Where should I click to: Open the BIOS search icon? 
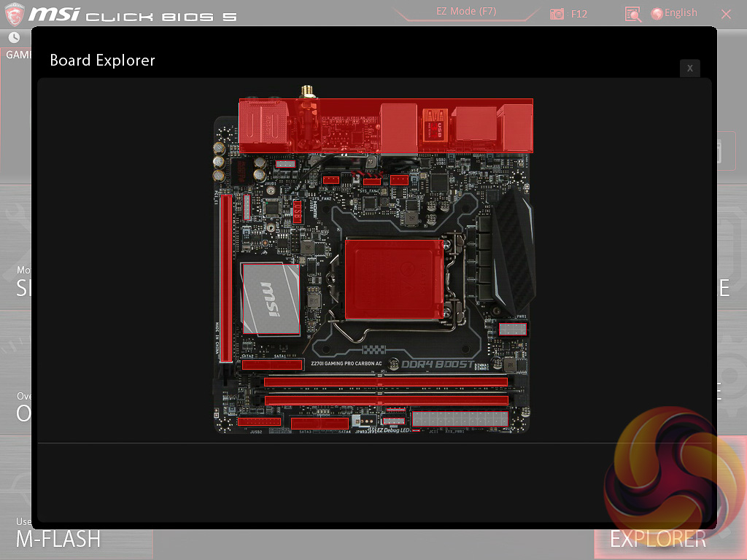[632, 14]
